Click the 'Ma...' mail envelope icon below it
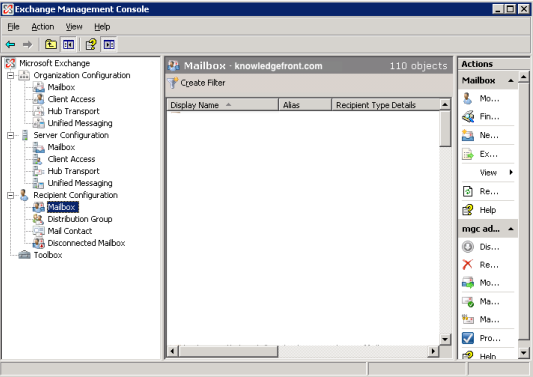533x377 pixels. click(468, 319)
